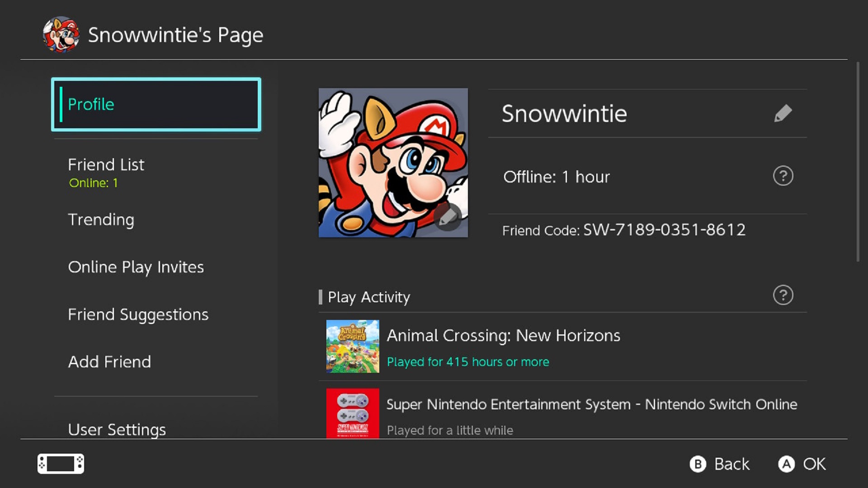This screenshot has height=488, width=868.
Task: Click the Animal Crossing New Horizons game icon
Action: pos(352,347)
